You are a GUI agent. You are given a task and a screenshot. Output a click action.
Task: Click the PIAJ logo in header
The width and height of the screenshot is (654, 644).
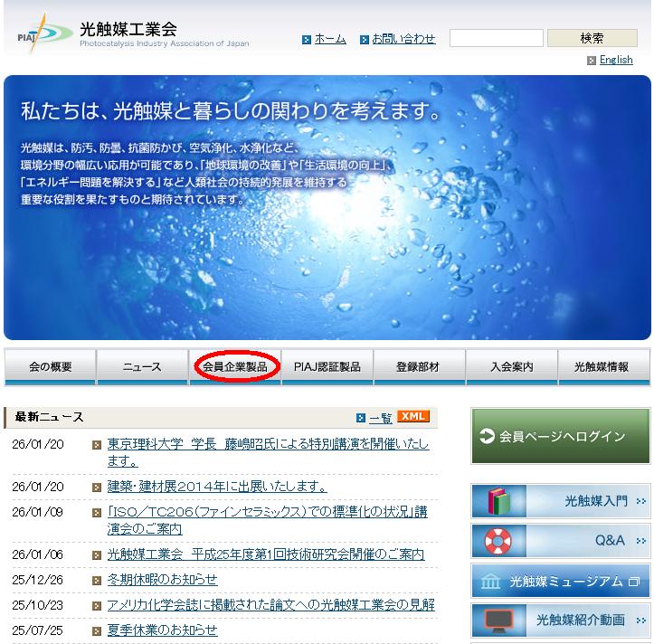point(45,33)
